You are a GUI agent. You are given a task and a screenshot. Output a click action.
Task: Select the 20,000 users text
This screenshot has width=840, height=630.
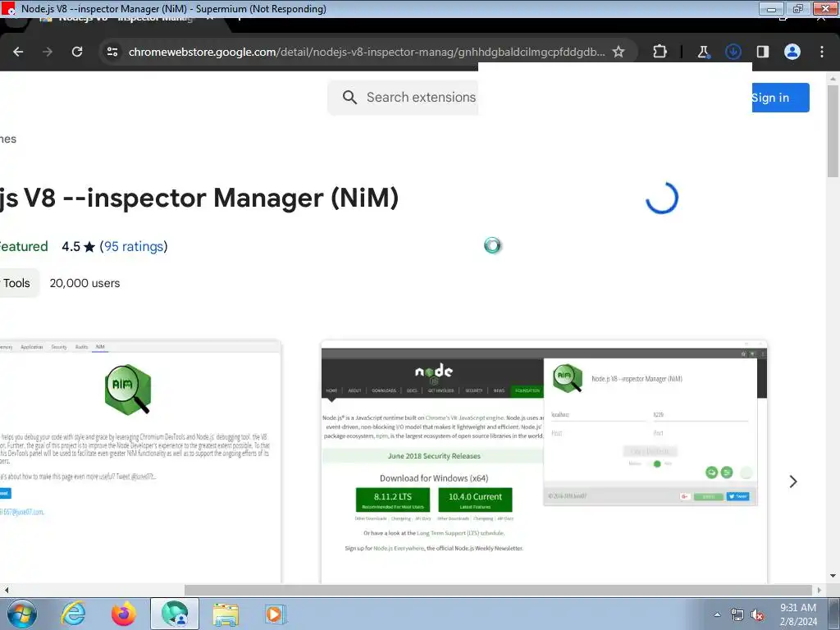(84, 283)
